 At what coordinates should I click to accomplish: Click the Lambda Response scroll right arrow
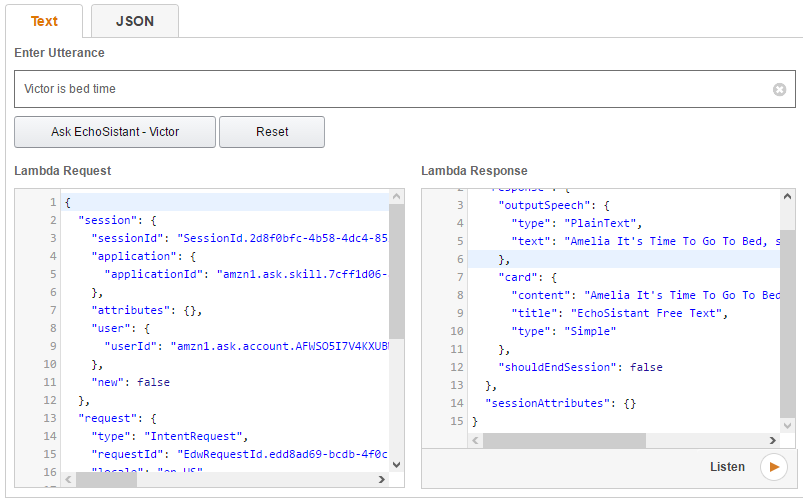[773, 440]
